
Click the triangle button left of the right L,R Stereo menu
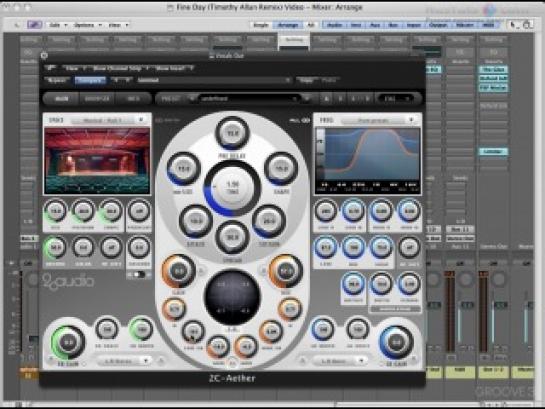point(302,361)
